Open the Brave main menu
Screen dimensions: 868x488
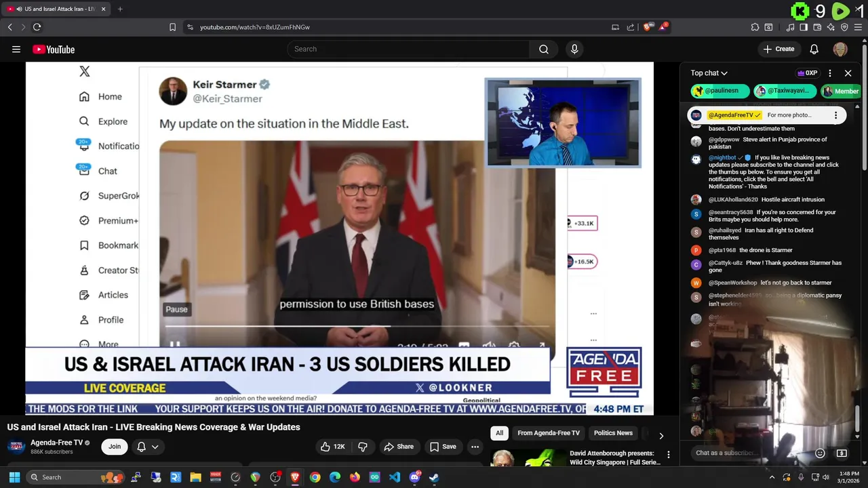(x=858, y=27)
